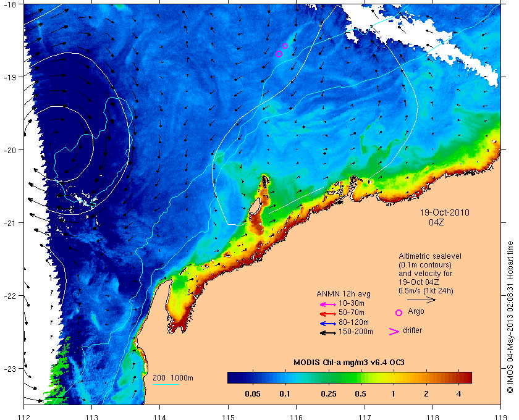
Task: Click the 'Argo' legend label
Action: point(416,311)
